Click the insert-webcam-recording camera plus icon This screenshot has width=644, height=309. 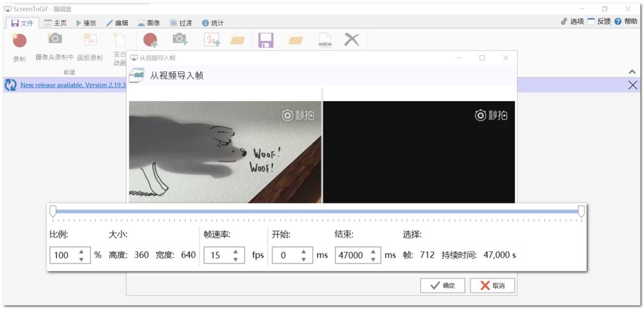click(180, 39)
